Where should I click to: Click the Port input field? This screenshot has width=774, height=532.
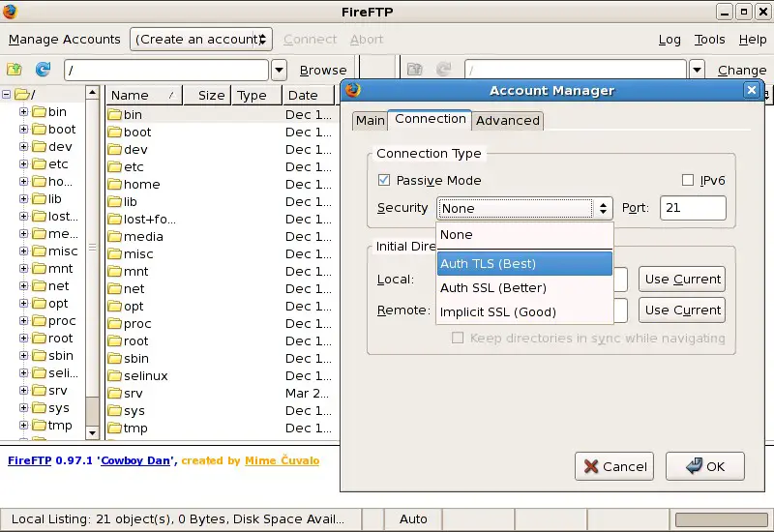point(693,208)
